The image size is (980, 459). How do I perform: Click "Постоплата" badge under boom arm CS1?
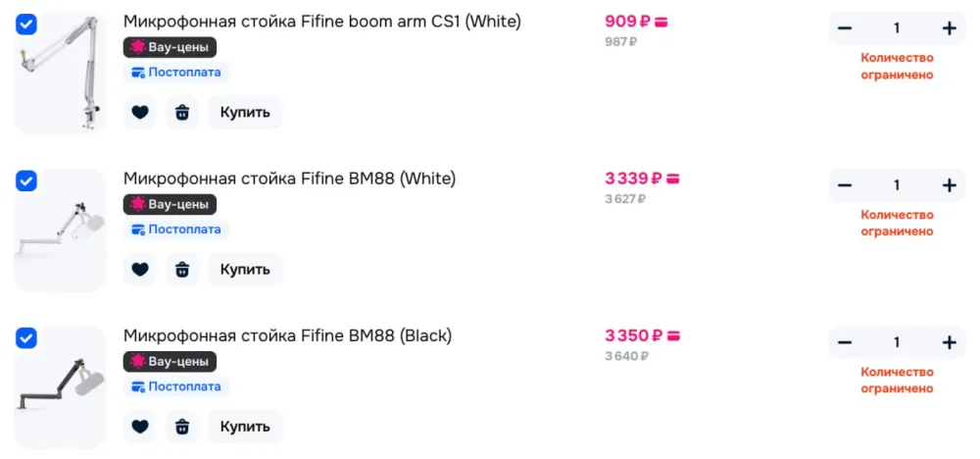(x=176, y=73)
